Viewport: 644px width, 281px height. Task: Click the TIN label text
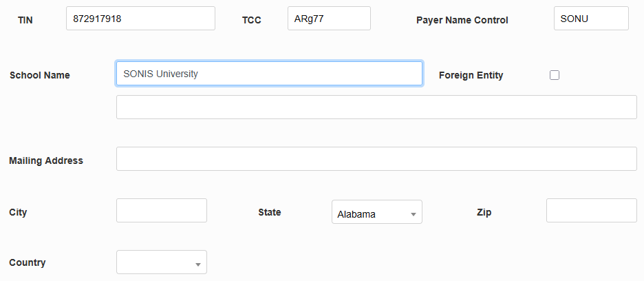pos(25,20)
